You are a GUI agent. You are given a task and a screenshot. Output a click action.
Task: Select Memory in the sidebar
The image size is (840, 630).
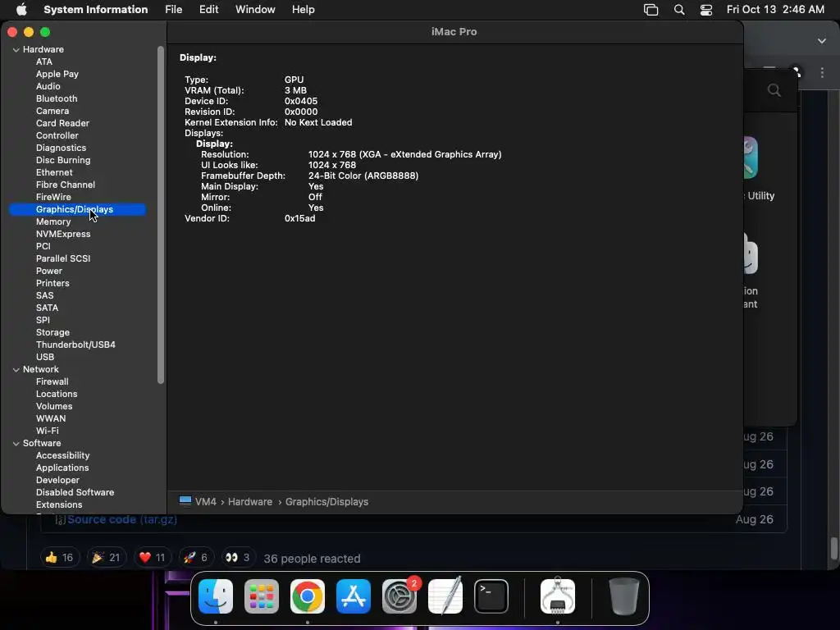coord(53,221)
